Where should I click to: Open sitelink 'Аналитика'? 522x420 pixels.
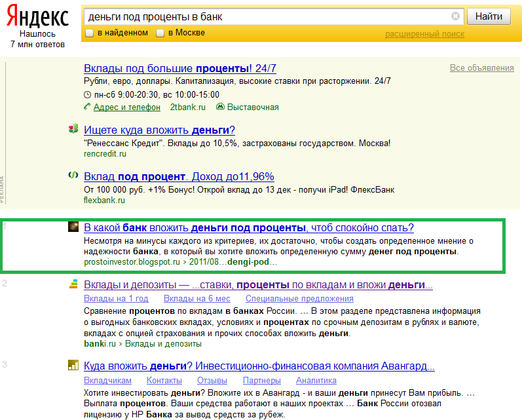pyautogui.click(x=316, y=381)
